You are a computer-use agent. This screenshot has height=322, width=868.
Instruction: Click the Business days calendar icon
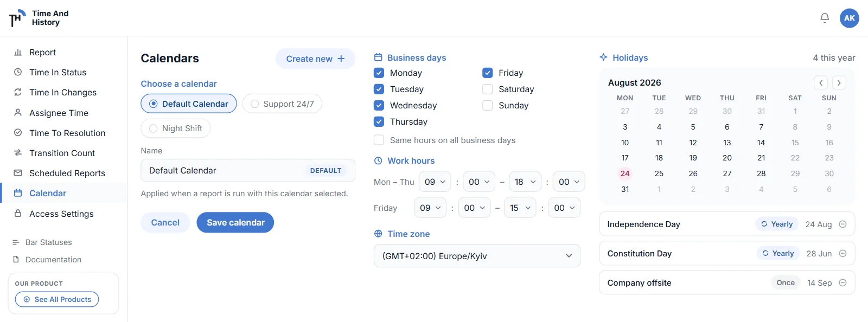tap(378, 57)
